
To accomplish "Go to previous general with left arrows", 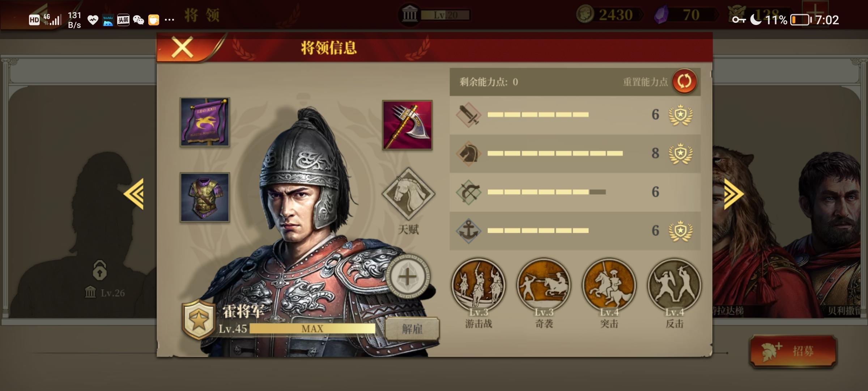I will 134,194.
